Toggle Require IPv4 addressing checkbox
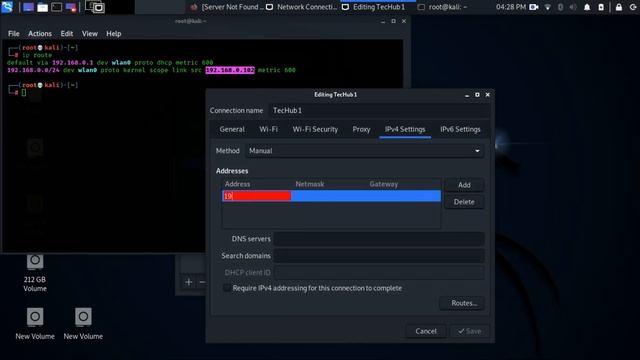The width and height of the screenshot is (640, 360). 227,288
